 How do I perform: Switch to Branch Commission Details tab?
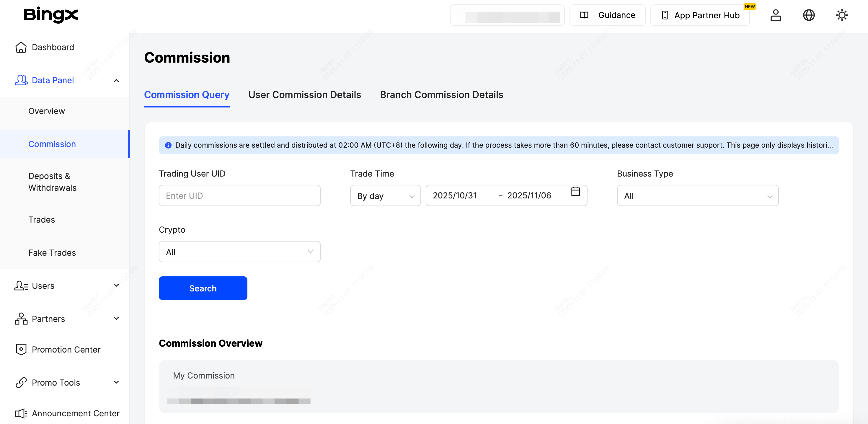coord(441,95)
